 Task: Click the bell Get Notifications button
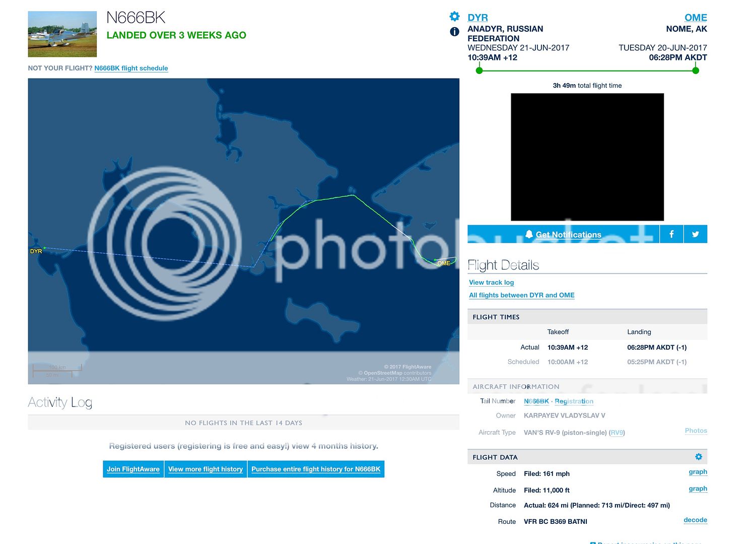pos(564,234)
